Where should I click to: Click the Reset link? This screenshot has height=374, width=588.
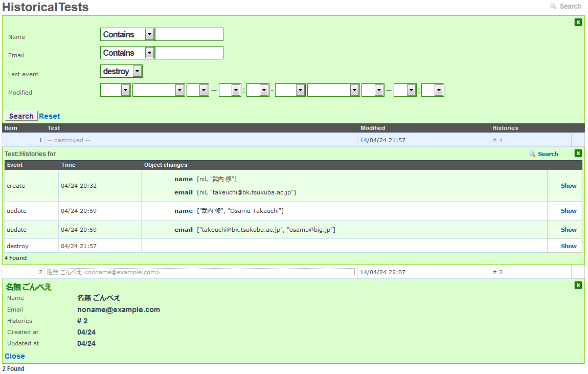50,116
